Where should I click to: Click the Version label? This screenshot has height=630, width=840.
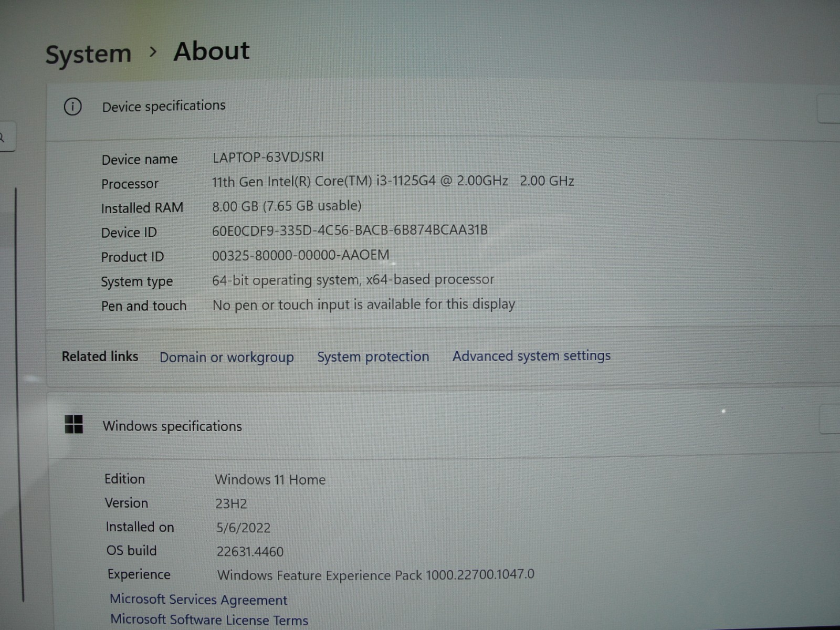[126, 503]
